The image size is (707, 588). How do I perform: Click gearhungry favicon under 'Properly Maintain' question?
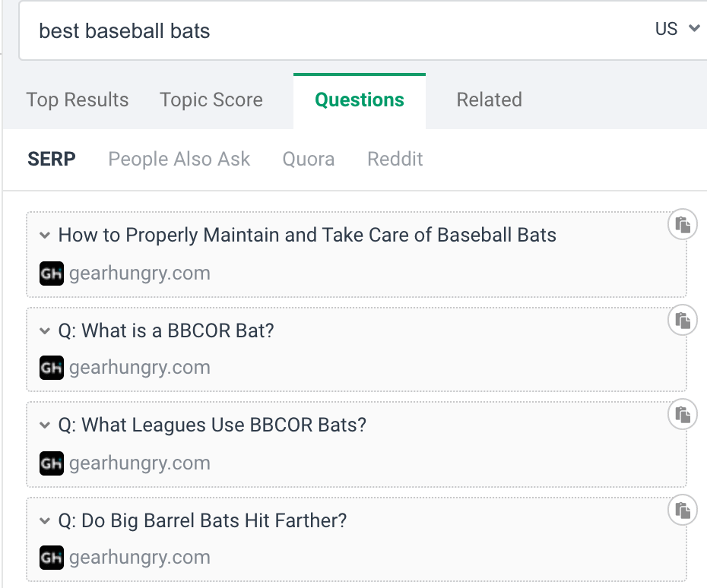[51, 273]
